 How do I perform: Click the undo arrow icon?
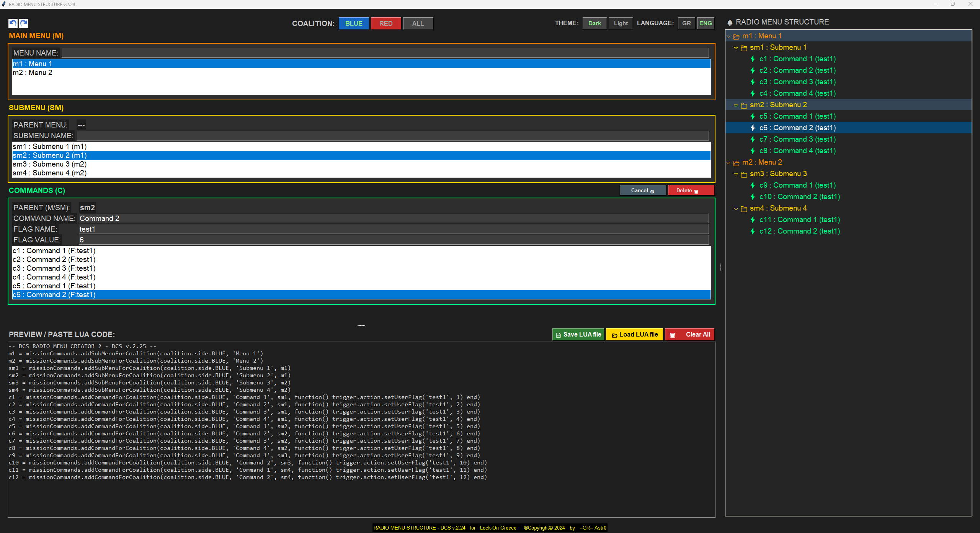13,23
